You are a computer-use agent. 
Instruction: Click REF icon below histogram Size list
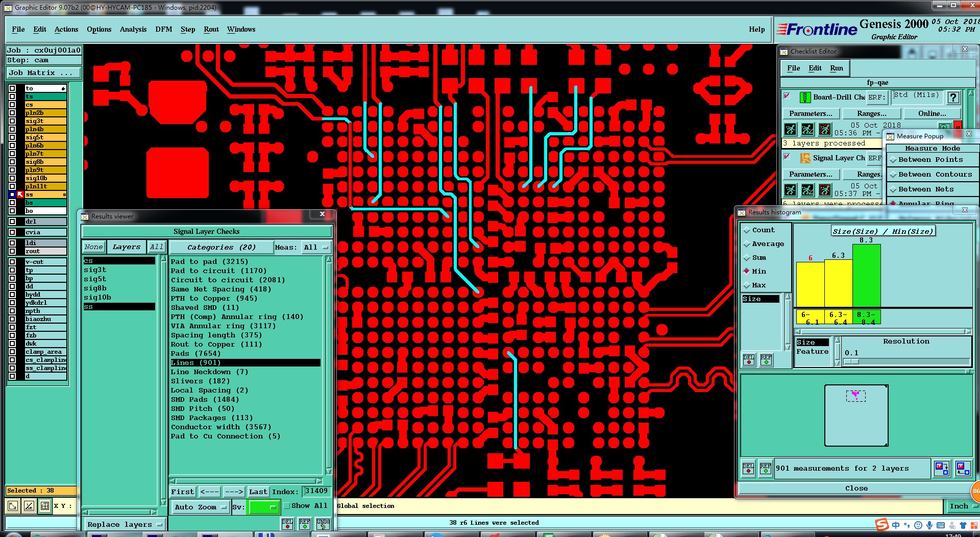coord(766,360)
